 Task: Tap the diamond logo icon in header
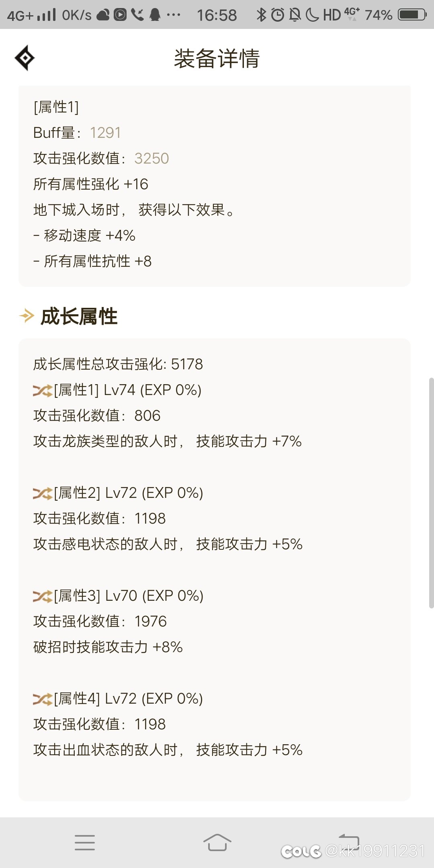(25, 58)
